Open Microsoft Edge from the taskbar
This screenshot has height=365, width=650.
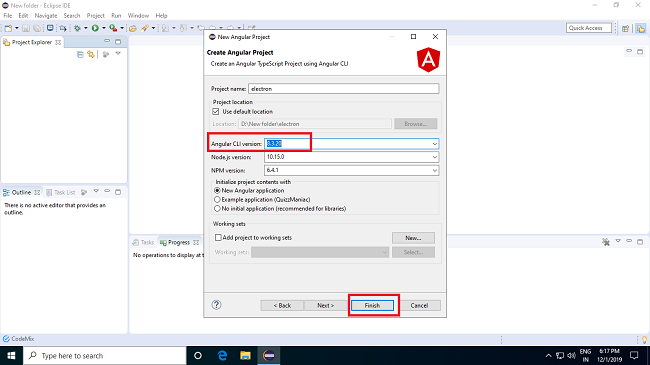coord(223,355)
